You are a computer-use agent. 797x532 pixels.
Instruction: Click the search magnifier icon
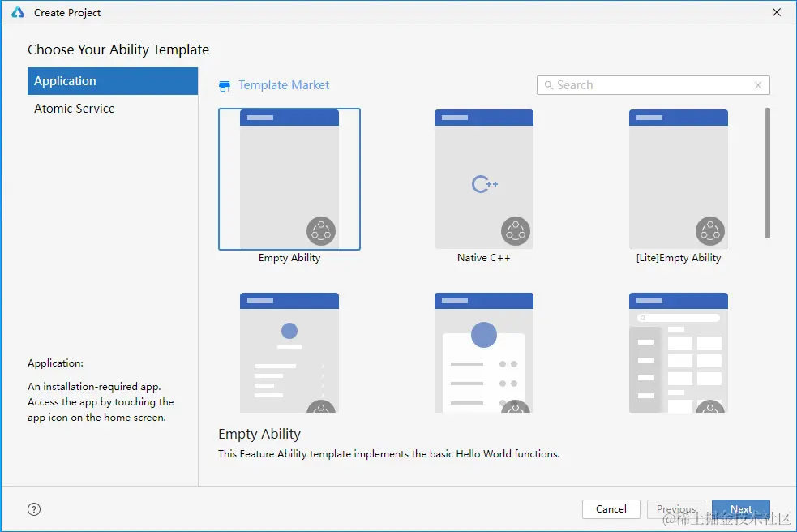click(x=548, y=85)
